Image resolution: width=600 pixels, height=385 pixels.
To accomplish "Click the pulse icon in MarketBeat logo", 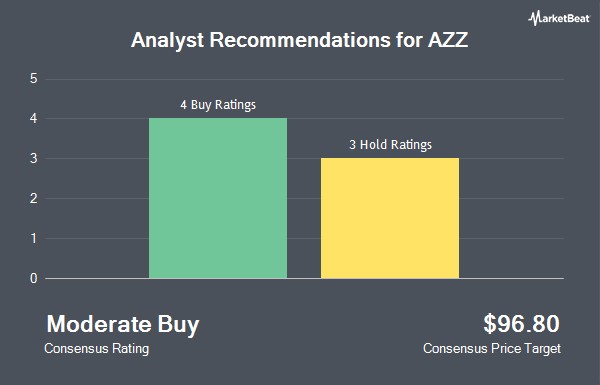I will 535,18.
